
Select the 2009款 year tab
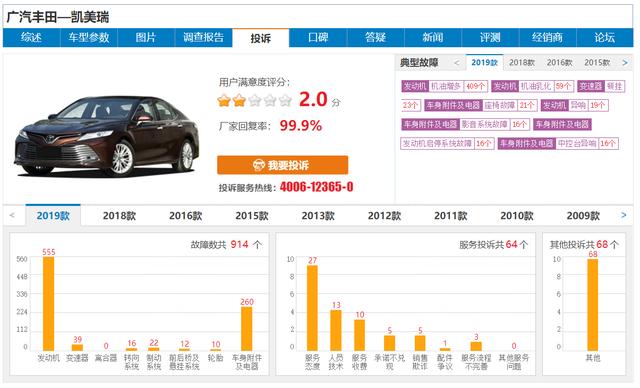(x=583, y=215)
